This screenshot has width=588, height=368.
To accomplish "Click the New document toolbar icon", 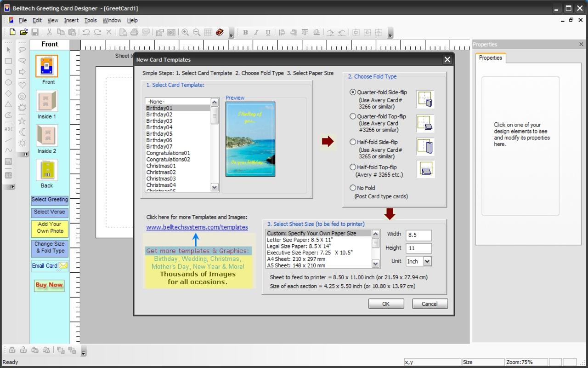I will point(12,32).
